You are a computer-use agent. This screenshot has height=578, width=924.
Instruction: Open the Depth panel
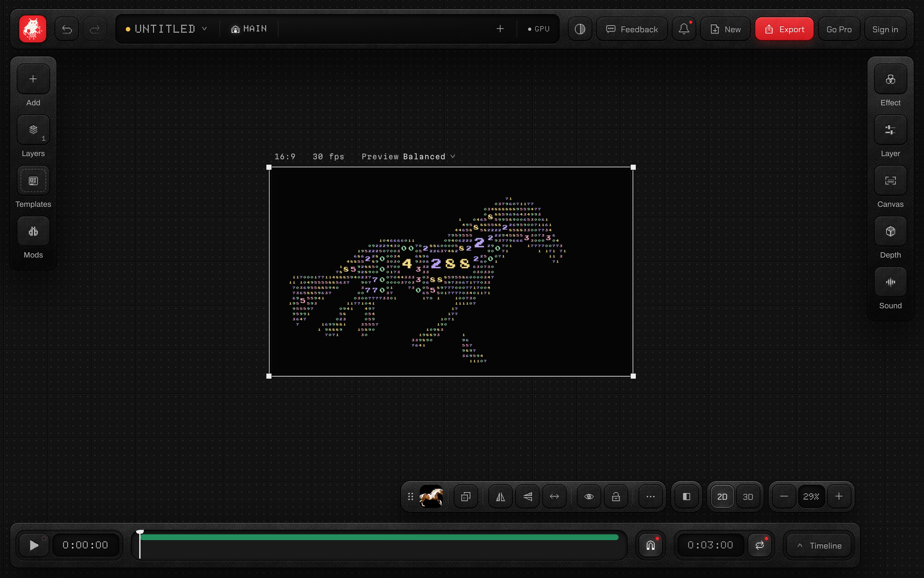click(x=890, y=232)
